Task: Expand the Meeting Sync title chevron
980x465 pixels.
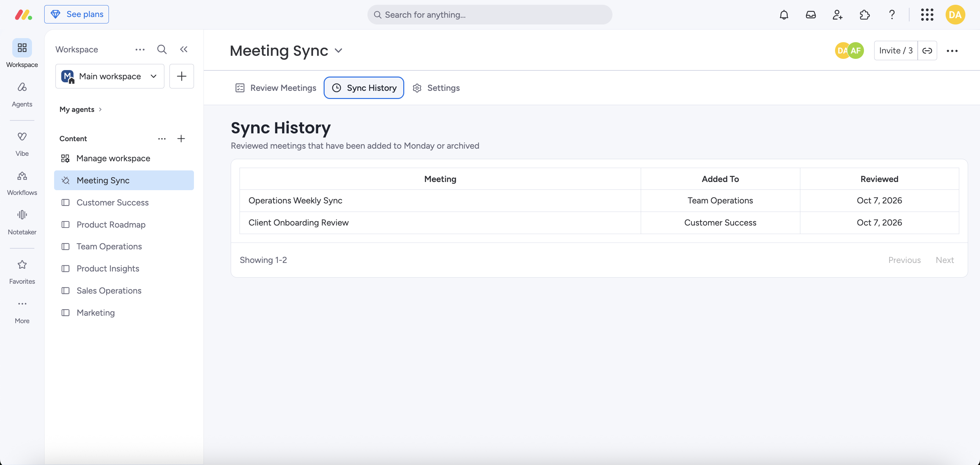Action: pyautogui.click(x=339, y=51)
